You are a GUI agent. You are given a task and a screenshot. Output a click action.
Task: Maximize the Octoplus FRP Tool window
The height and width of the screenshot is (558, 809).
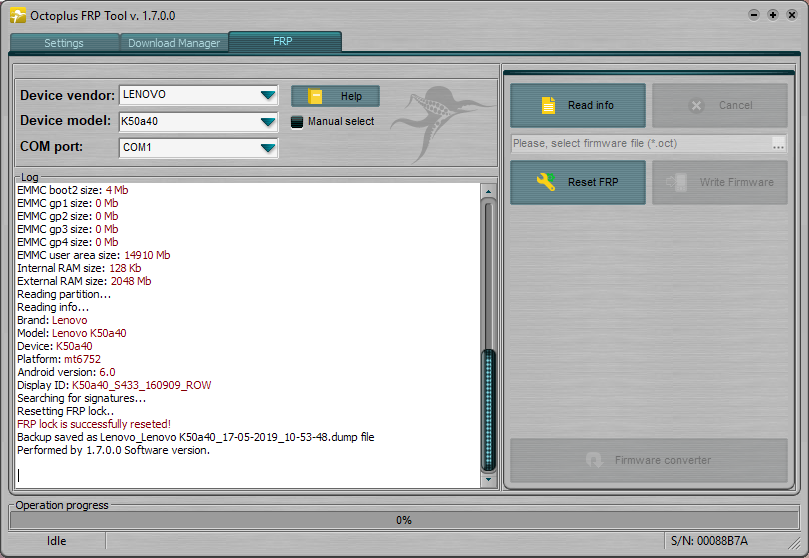tap(773, 15)
